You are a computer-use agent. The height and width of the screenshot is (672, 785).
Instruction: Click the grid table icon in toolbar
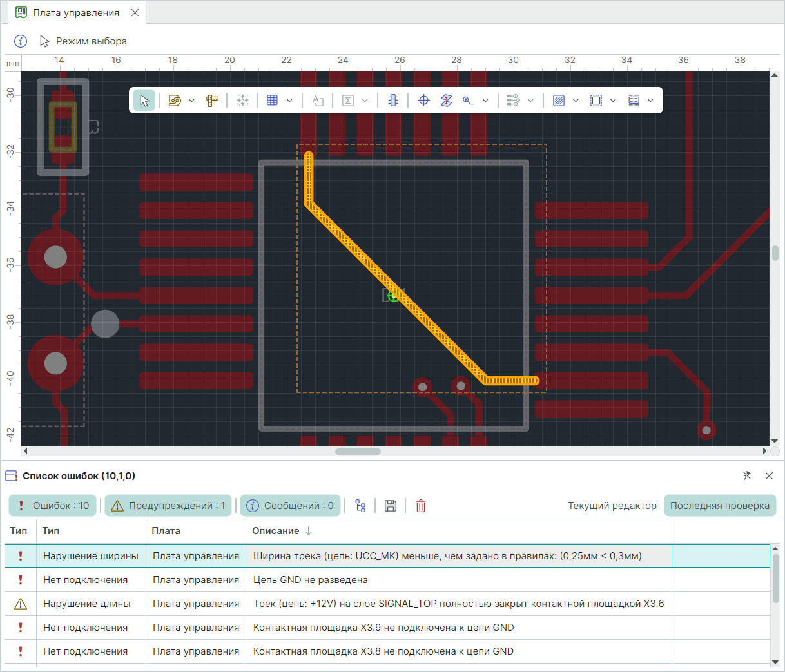272,101
